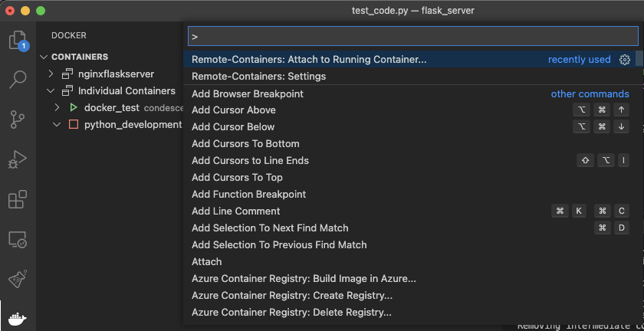
Task: Collapse the Individual Containers group
Action: 51,90
